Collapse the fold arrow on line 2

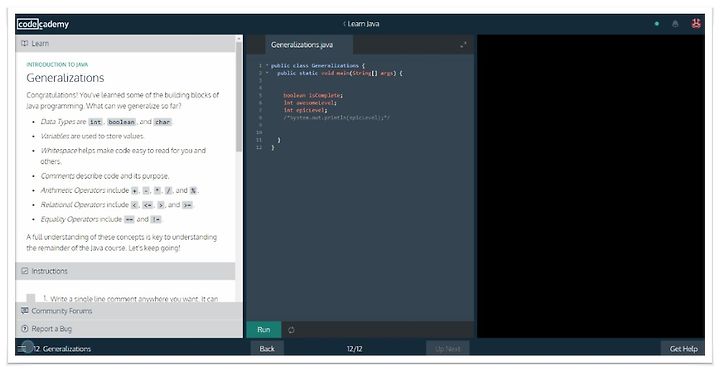[267, 73]
